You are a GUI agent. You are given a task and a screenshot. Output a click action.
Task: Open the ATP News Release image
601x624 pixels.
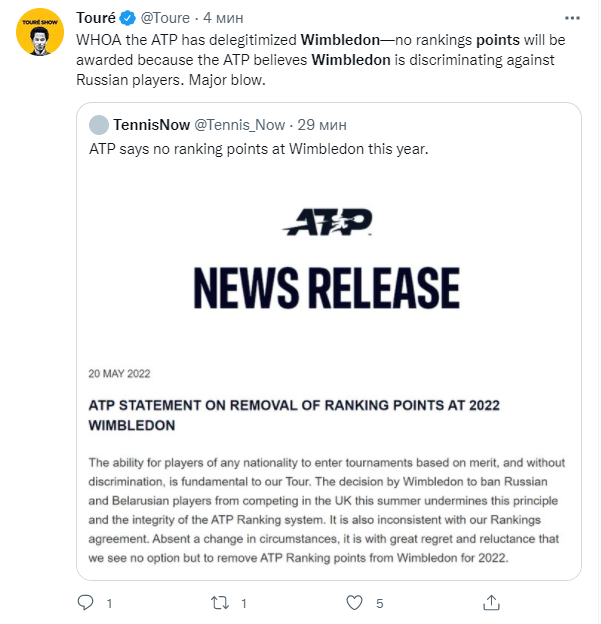pos(328,400)
